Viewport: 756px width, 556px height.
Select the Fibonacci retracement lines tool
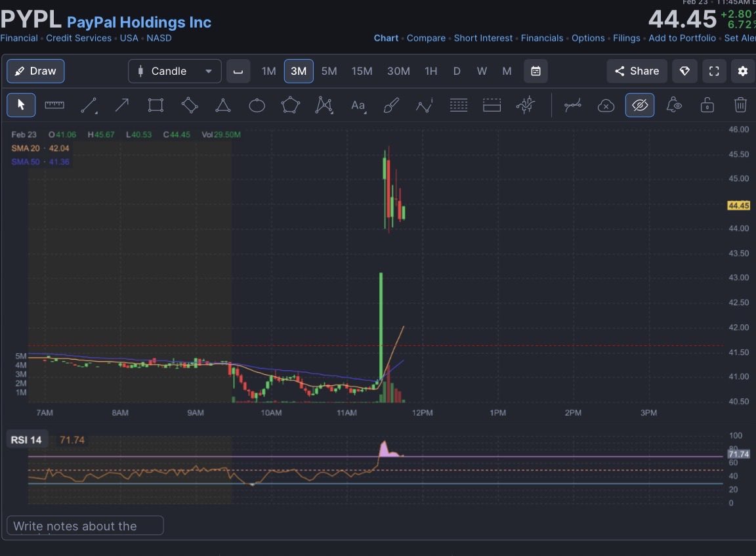[x=459, y=105]
